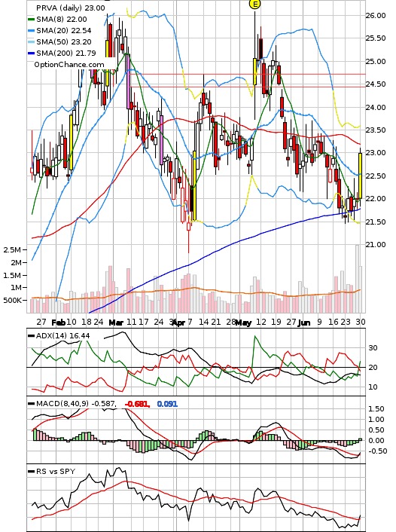The height and width of the screenshot is (532, 396).
Task: Click the 21.50 price axis label
Action: tap(376, 222)
